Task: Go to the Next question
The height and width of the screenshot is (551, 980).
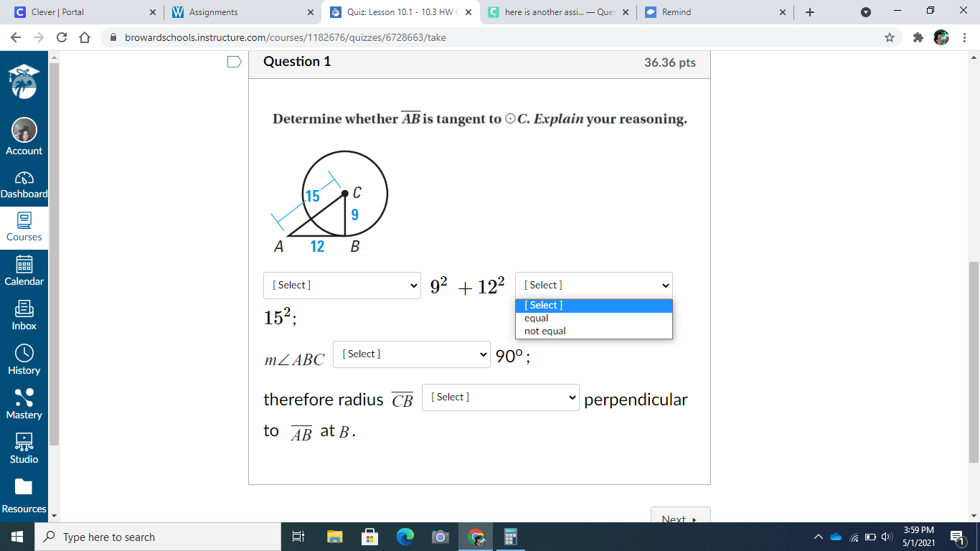Action: tap(680, 518)
